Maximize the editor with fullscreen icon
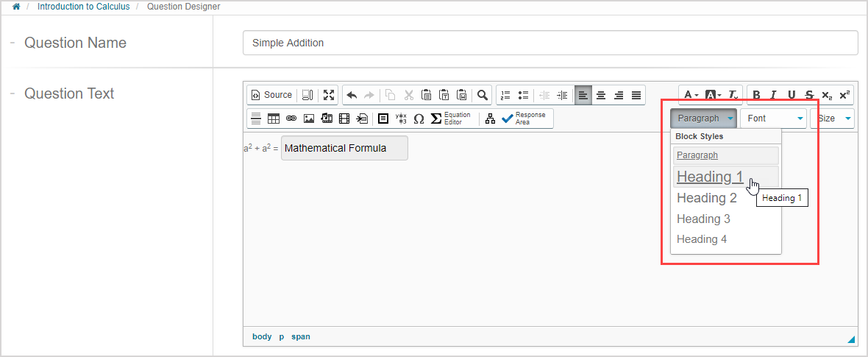This screenshot has height=357, width=868. click(329, 95)
